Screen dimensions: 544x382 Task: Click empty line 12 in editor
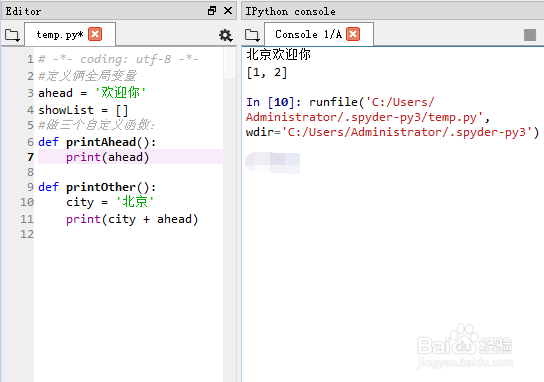(128, 234)
